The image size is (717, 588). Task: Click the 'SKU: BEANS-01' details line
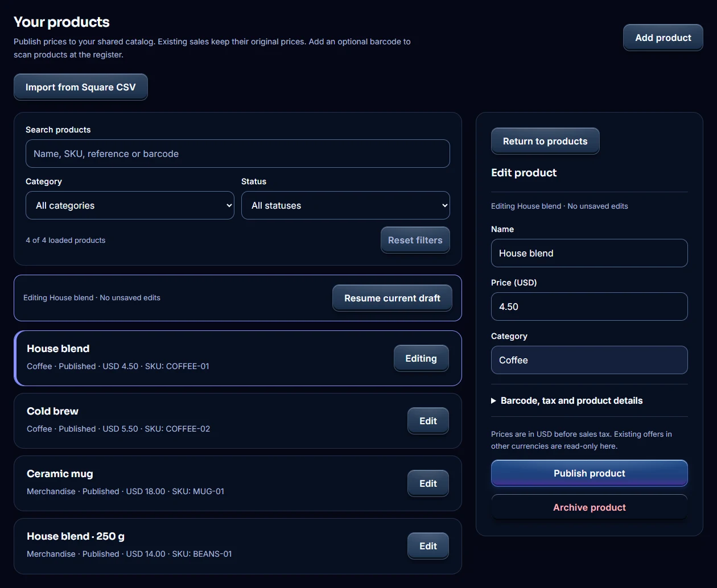pyautogui.click(x=129, y=554)
